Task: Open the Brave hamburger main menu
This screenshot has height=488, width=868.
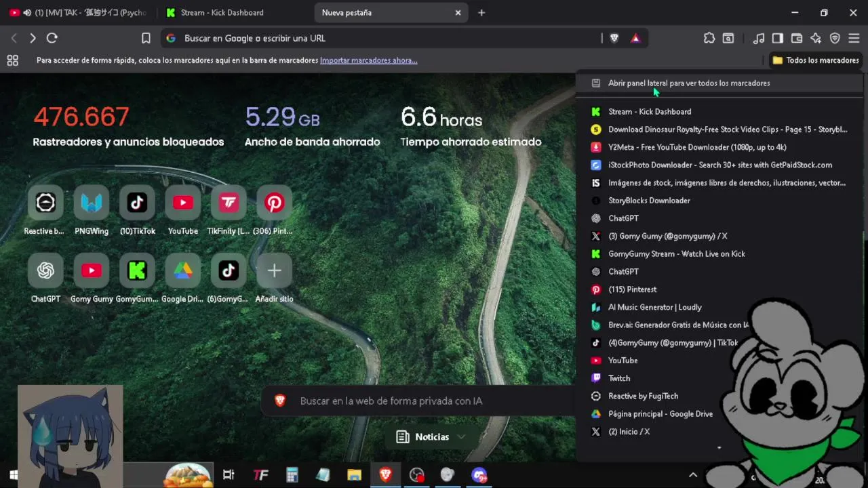Action: coord(854,38)
